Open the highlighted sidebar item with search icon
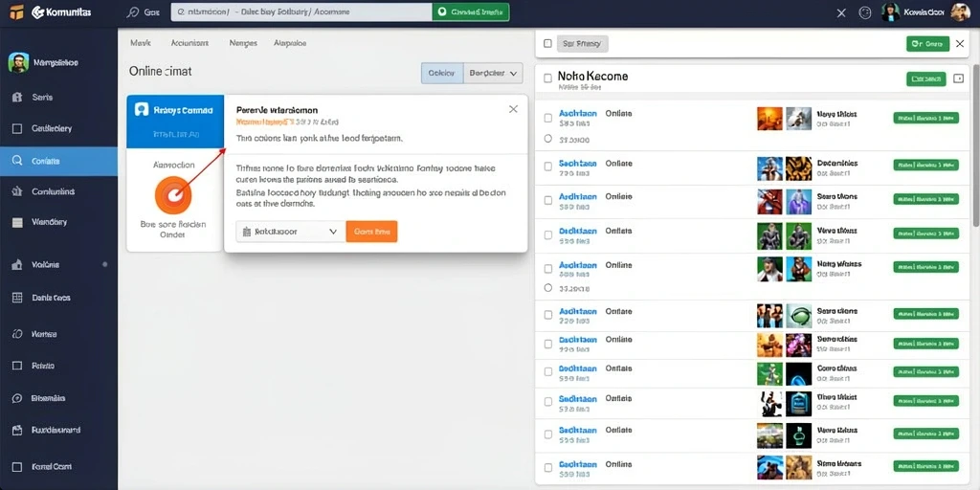 (58, 161)
